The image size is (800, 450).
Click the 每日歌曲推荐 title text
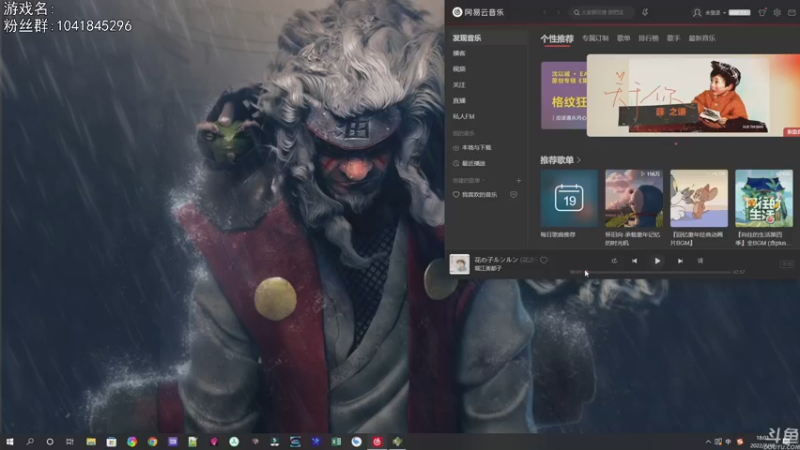(x=558, y=235)
